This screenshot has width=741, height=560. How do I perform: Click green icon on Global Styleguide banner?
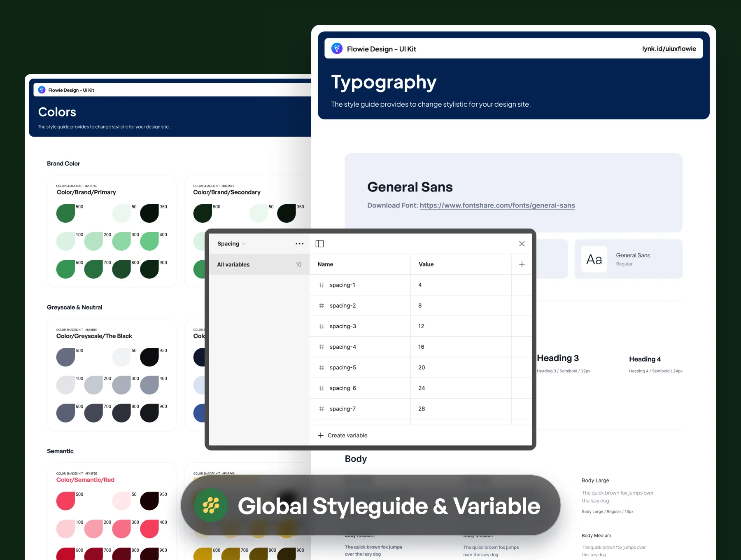[211, 505]
